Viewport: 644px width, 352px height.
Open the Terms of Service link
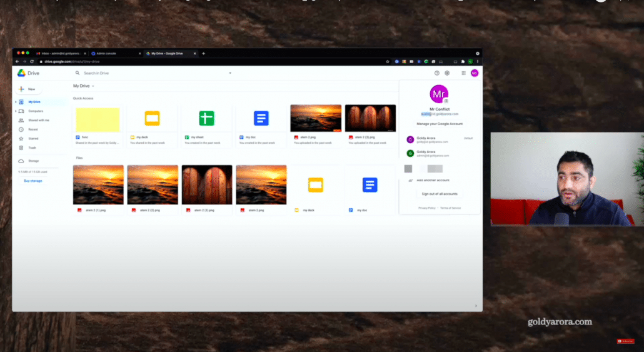[451, 208]
